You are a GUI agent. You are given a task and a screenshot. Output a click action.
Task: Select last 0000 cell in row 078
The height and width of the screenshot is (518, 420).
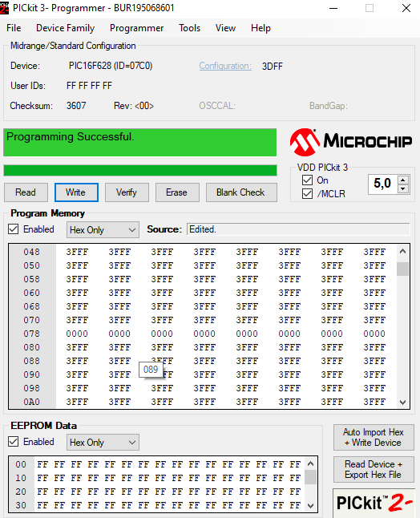[374, 334]
